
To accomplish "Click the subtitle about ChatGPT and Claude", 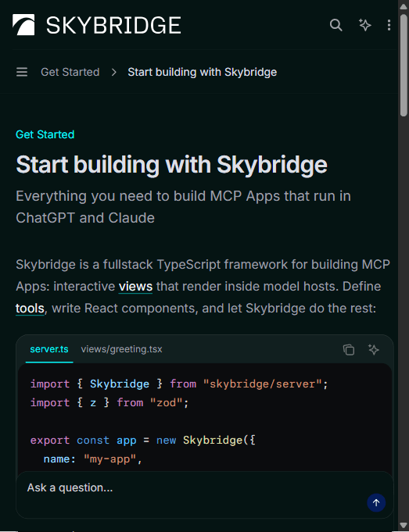I will pyautogui.click(x=184, y=207).
